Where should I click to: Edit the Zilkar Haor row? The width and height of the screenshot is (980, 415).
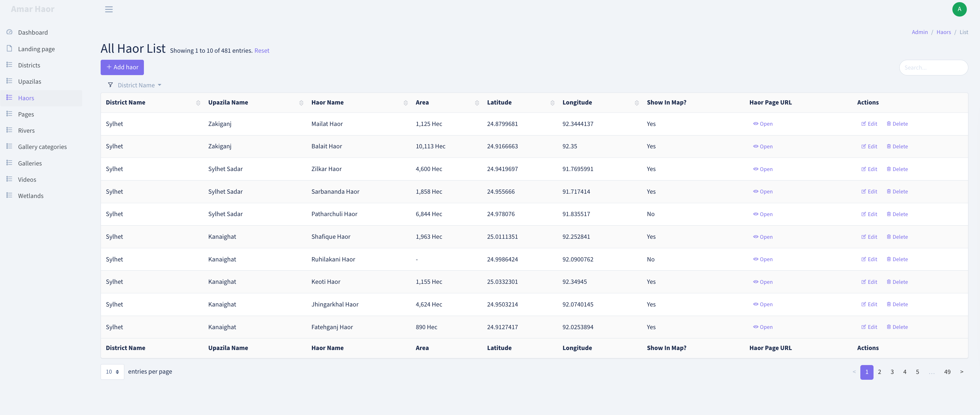tap(869, 169)
